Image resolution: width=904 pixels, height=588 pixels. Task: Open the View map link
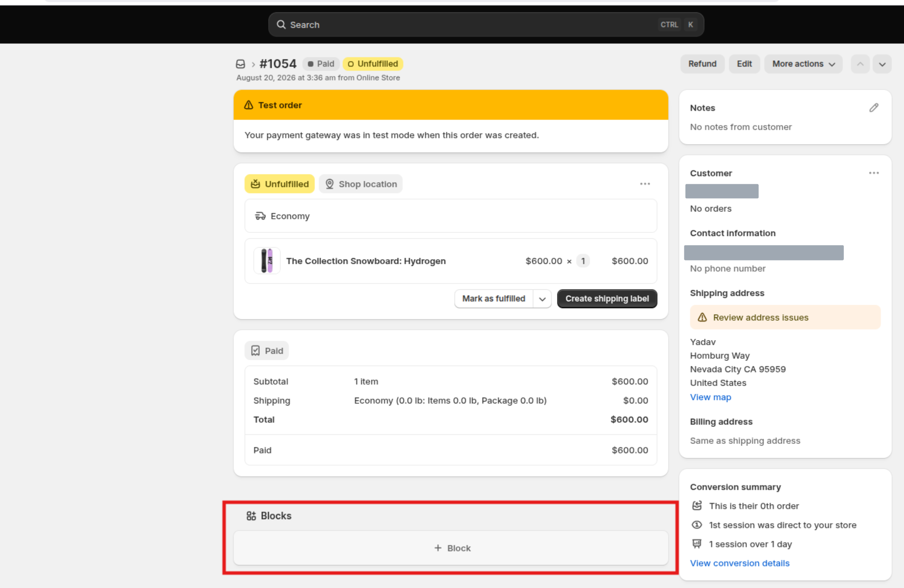pyautogui.click(x=710, y=397)
